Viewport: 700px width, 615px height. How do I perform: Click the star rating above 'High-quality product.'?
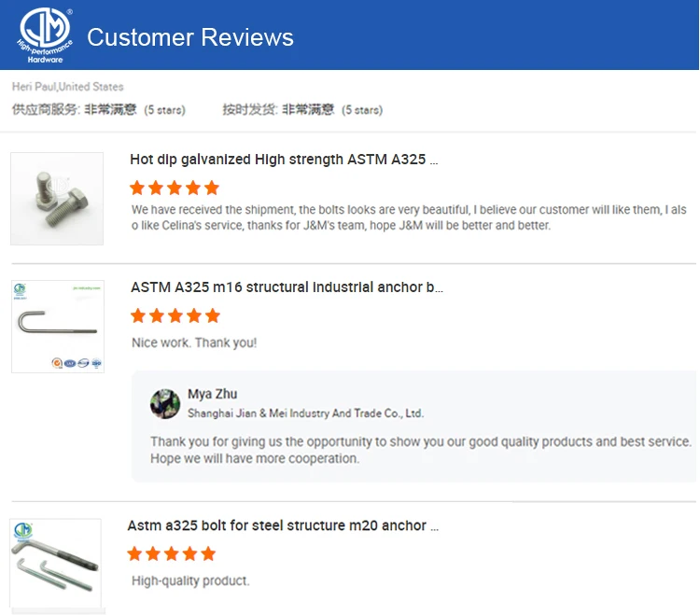(x=172, y=554)
